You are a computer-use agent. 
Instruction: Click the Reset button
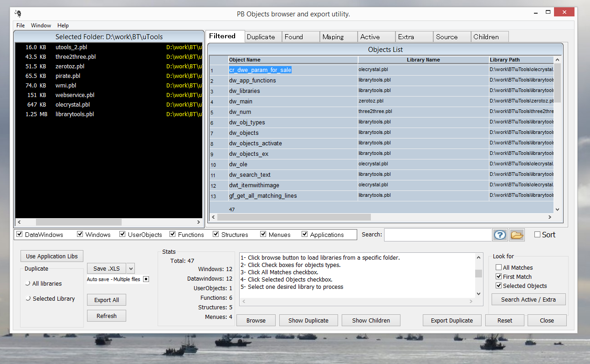(x=505, y=320)
